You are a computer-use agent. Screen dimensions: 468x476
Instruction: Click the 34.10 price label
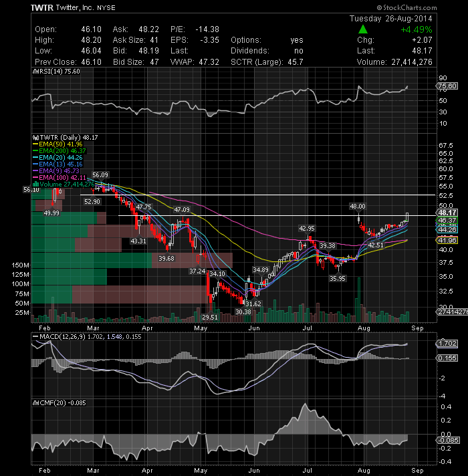coord(217,274)
